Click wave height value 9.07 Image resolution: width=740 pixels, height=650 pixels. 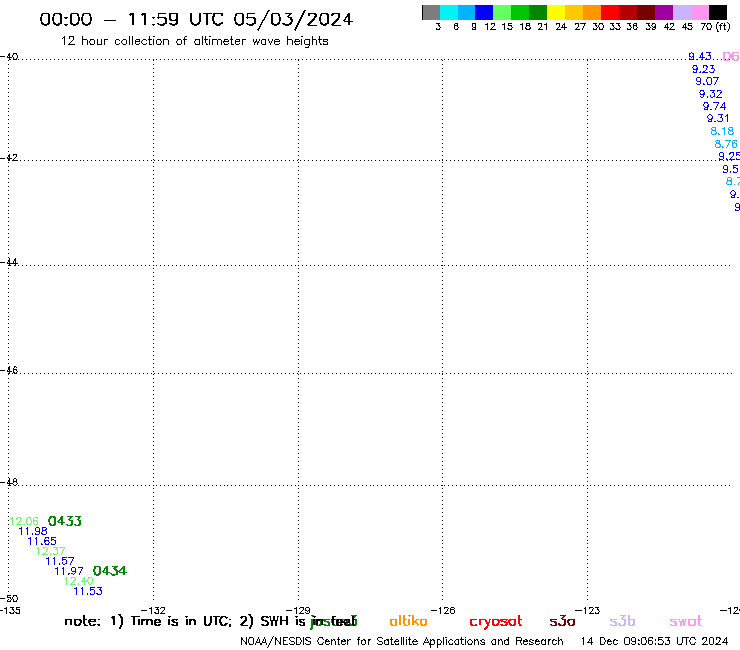click(707, 82)
